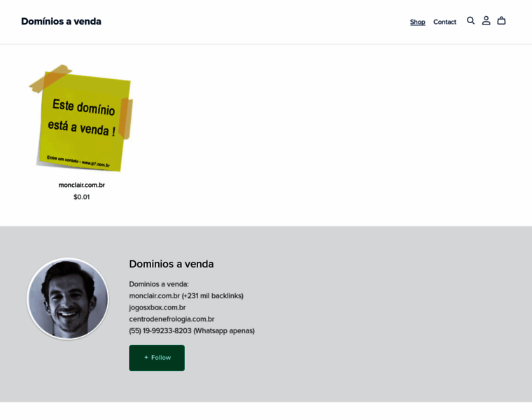Click the "Dominios a venda:" description line
Image resolution: width=532 pixels, height=420 pixels.
pos(159,284)
